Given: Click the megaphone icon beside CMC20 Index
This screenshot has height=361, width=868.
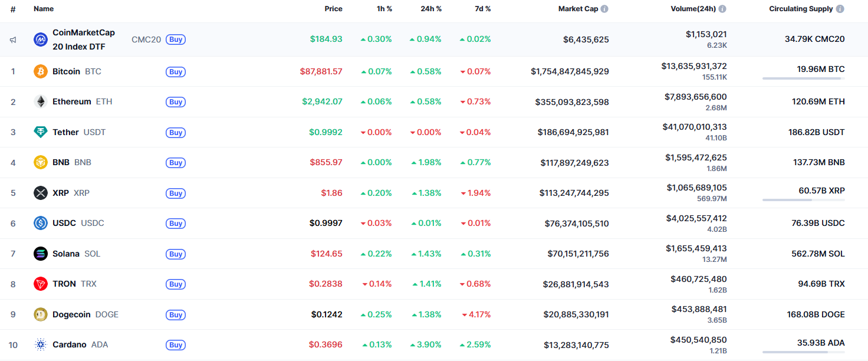Looking at the screenshot, I should click(x=12, y=40).
